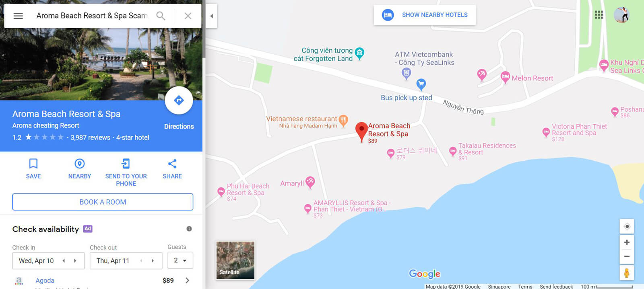644x289 pixels.
Task: Open Google apps grid
Action: tap(599, 15)
